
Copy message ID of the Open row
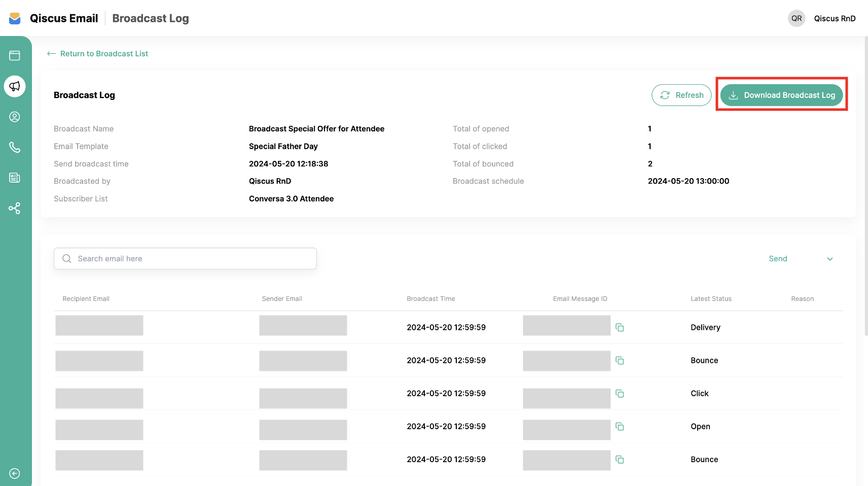pyautogui.click(x=620, y=427)
